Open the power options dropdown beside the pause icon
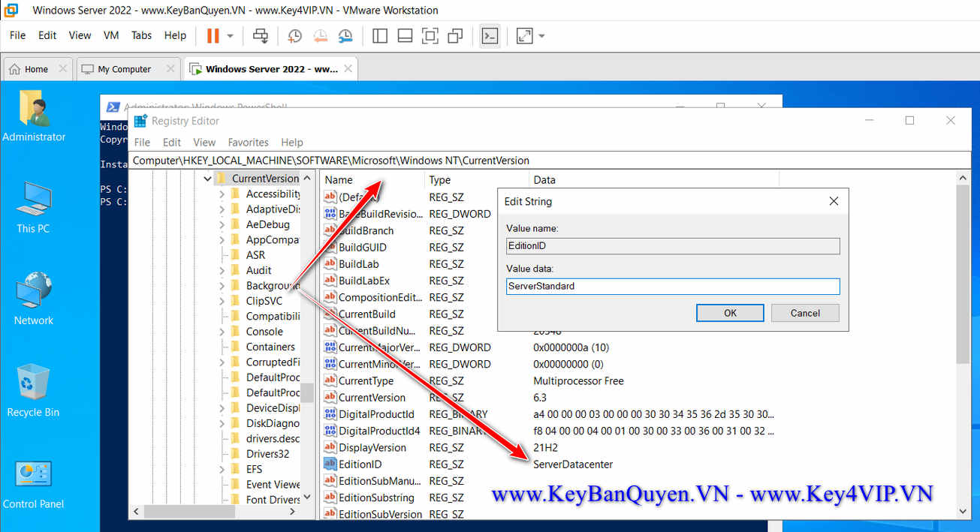The image size is (980, 532). point(230,36)
